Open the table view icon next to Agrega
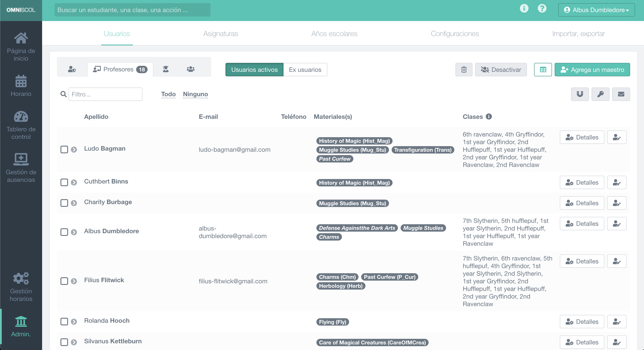This screenshot has height=350, width=644. point(543,70)
